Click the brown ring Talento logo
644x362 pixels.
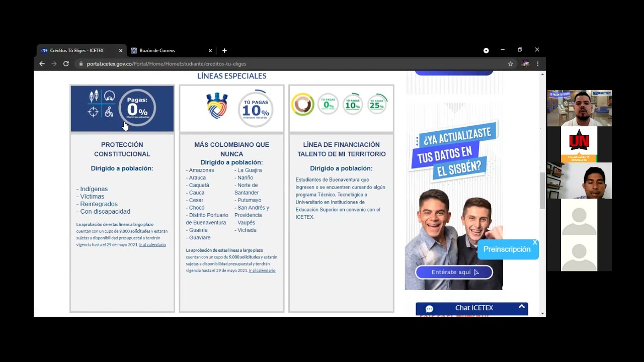click(x=303, y=105)
